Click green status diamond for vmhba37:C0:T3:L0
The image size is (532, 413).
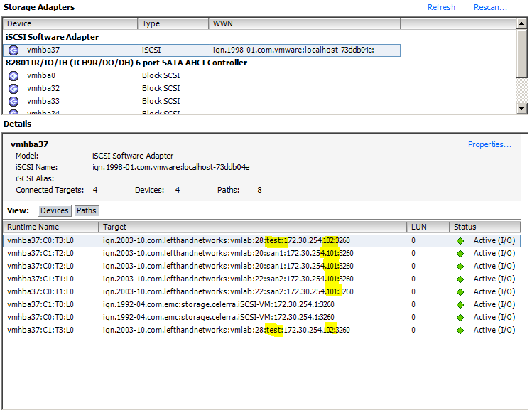(x=460, y=240)
